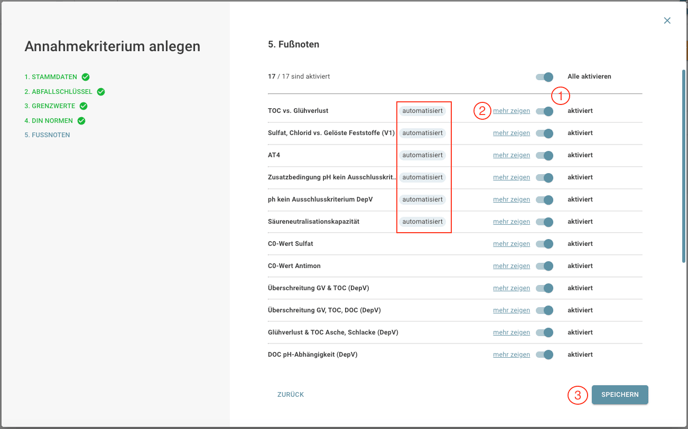Image resolution: width=688 pixels, height=429 pixels.
Task: Click 'DOC pH-Abhängigkeit (DepV)' footnote name
Action: pos(312,354)
